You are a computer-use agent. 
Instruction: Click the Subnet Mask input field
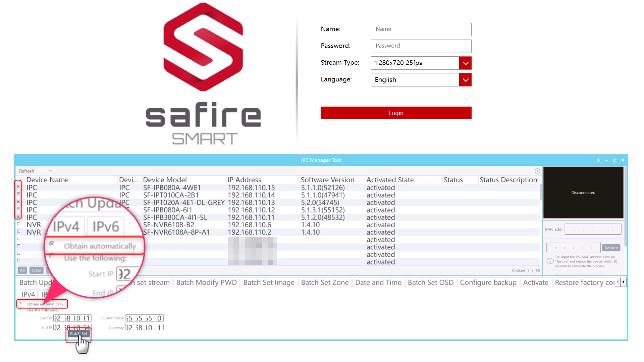pos(144,318)
